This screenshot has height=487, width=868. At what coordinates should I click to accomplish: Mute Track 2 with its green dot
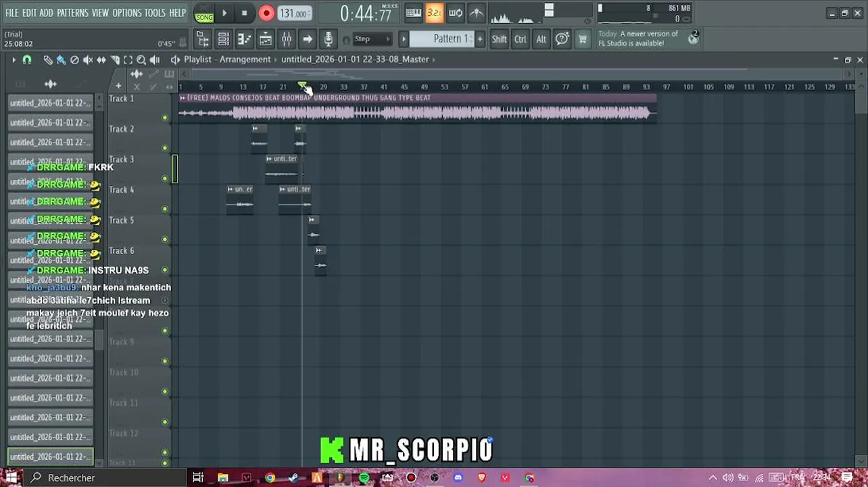(x=165, y=148)
